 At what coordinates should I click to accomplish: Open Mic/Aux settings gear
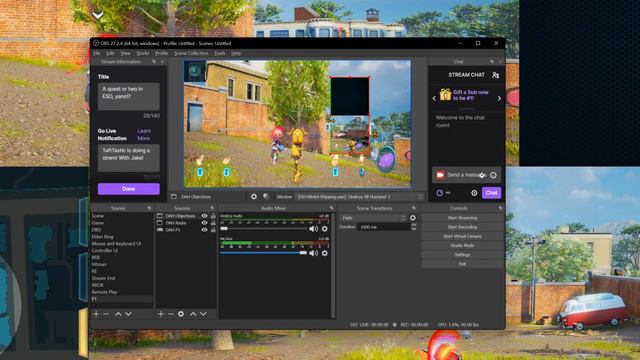(x=324, y=253)
